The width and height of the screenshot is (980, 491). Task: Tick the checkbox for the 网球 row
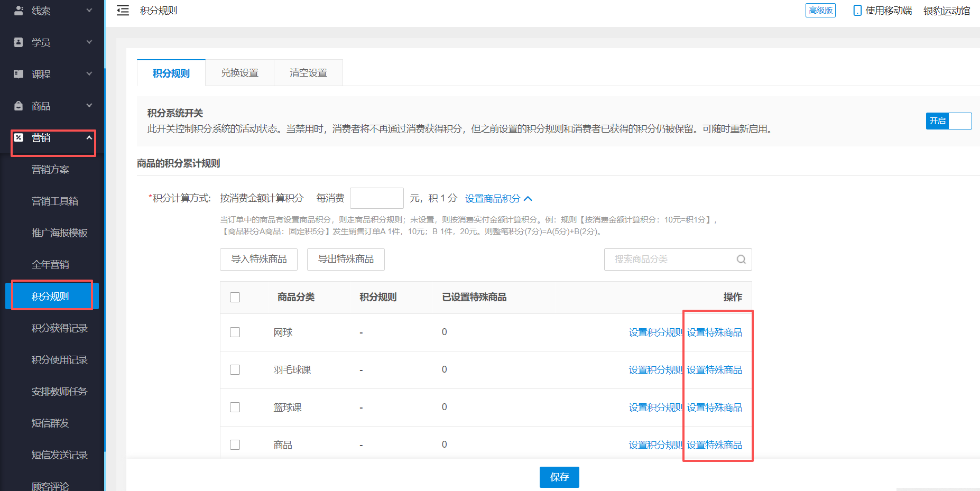coord(235,332)
